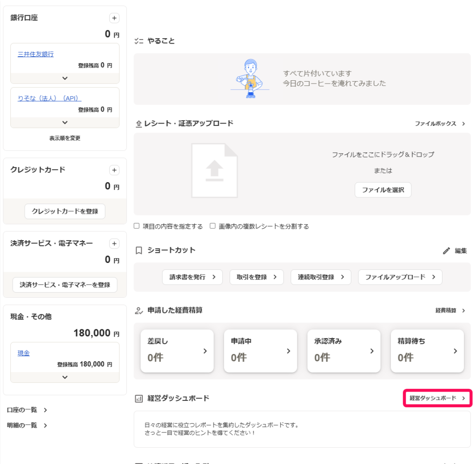Expand the 三井住友銀行 account details chevron

click(x=65, y=78)
